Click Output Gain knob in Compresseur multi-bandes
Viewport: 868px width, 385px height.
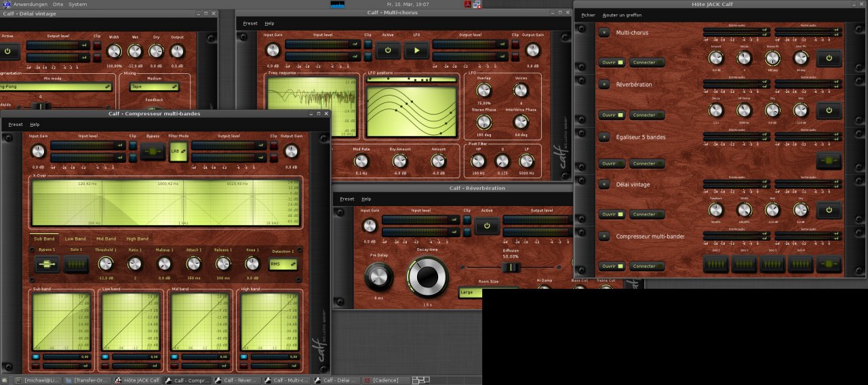(291, 151)
